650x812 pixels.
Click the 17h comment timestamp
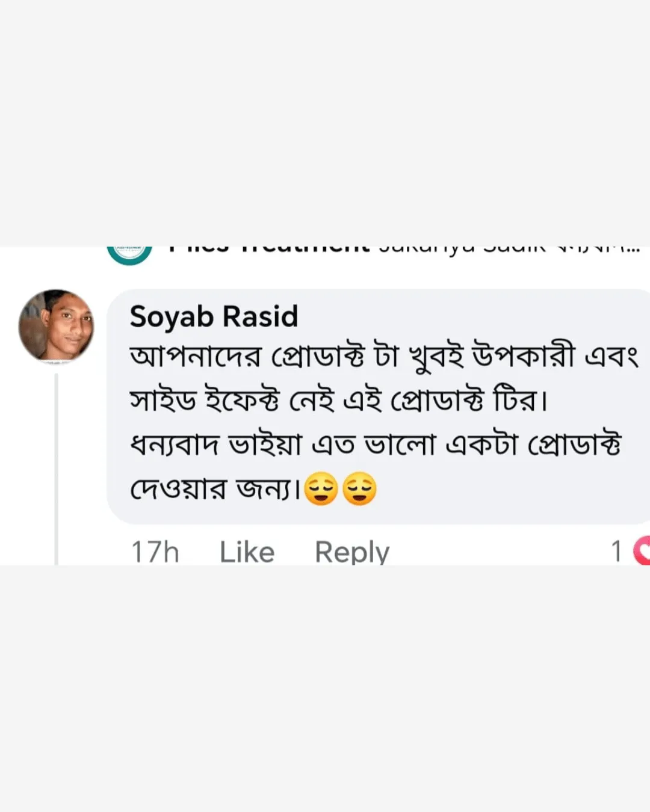click(155, 552)
